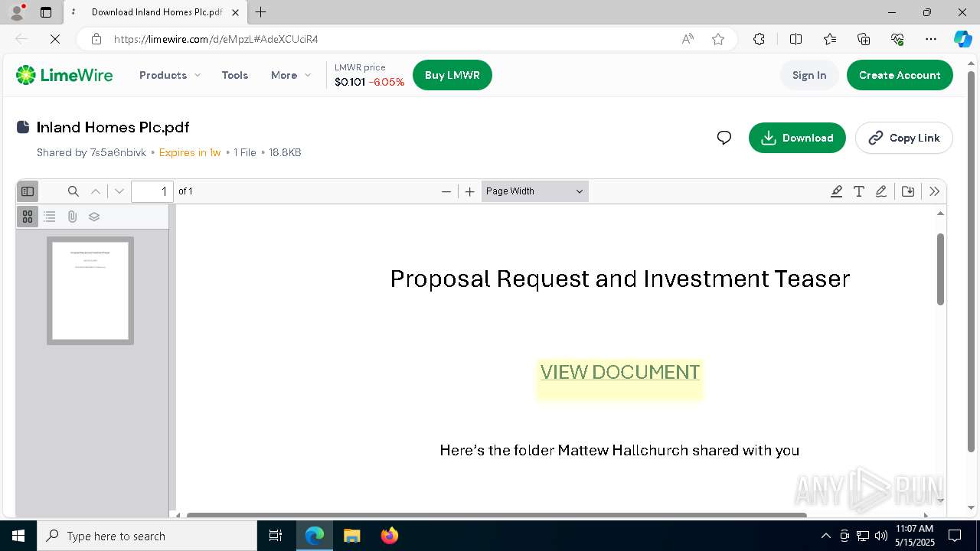
Task: Open the browser profile icon
Action: click(17, 12)
